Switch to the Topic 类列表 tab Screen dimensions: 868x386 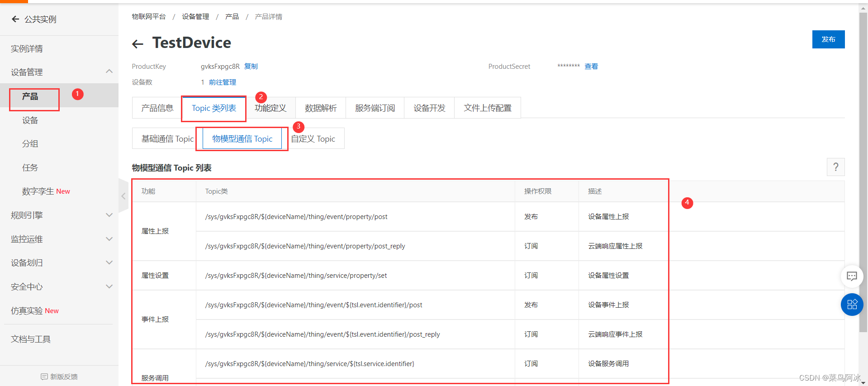pyautogui.click(x=214, y=108)
